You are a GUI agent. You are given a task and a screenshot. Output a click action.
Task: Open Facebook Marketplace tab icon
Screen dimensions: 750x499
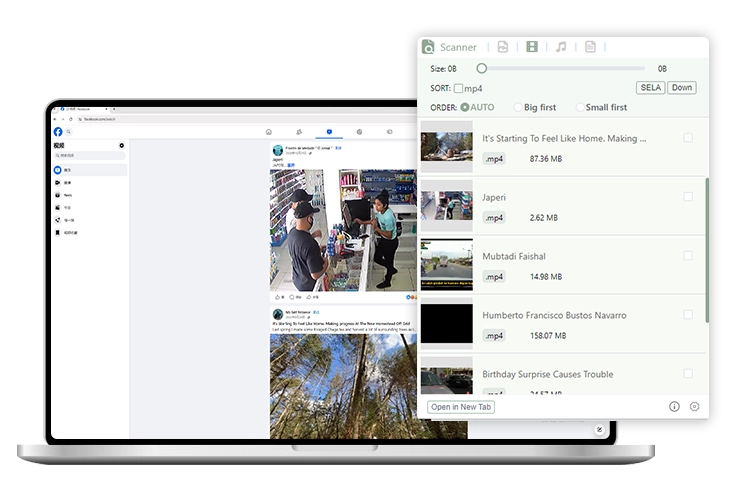359,132
